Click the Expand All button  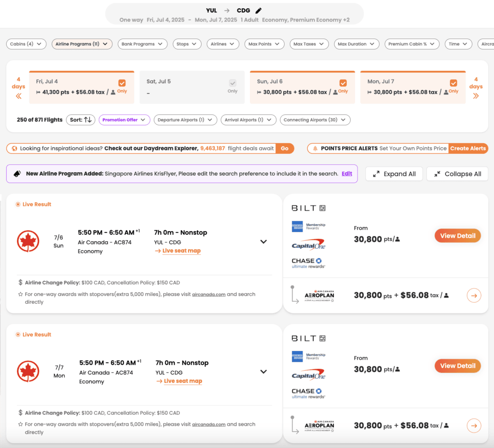[394, 174]
